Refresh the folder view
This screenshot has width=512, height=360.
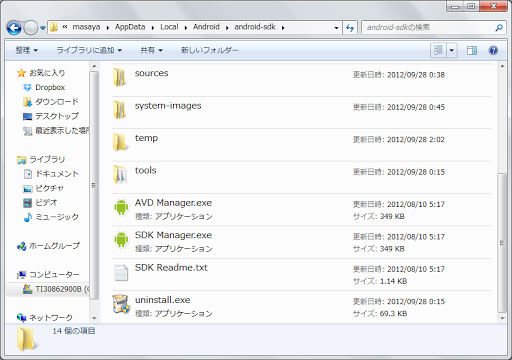[350, 28]
